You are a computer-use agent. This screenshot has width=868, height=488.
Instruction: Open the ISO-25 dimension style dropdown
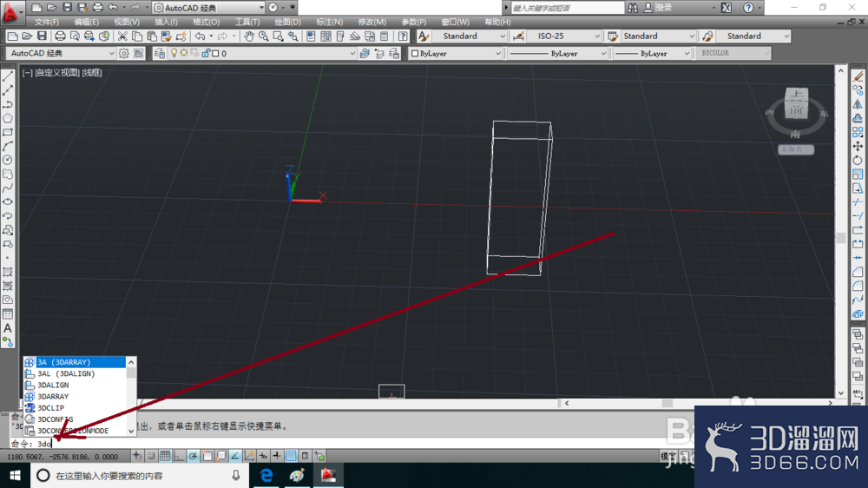pos(566,36)
